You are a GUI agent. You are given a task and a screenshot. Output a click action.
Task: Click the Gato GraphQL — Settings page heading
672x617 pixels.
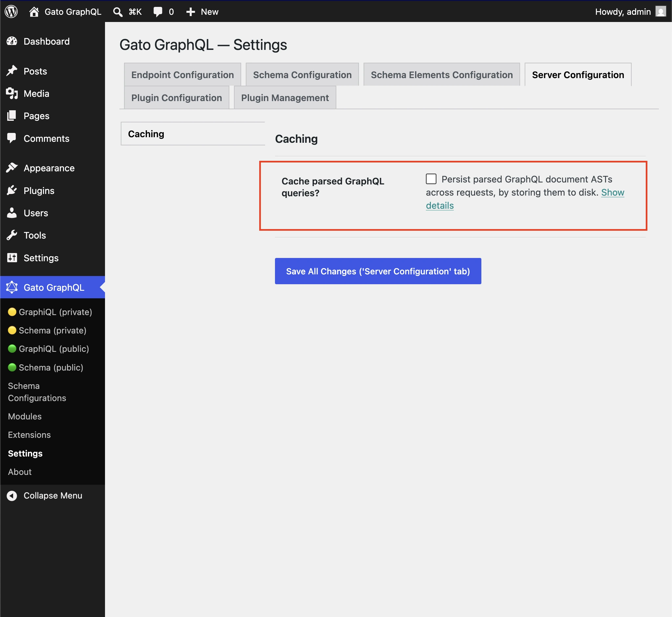click(203, 45)
